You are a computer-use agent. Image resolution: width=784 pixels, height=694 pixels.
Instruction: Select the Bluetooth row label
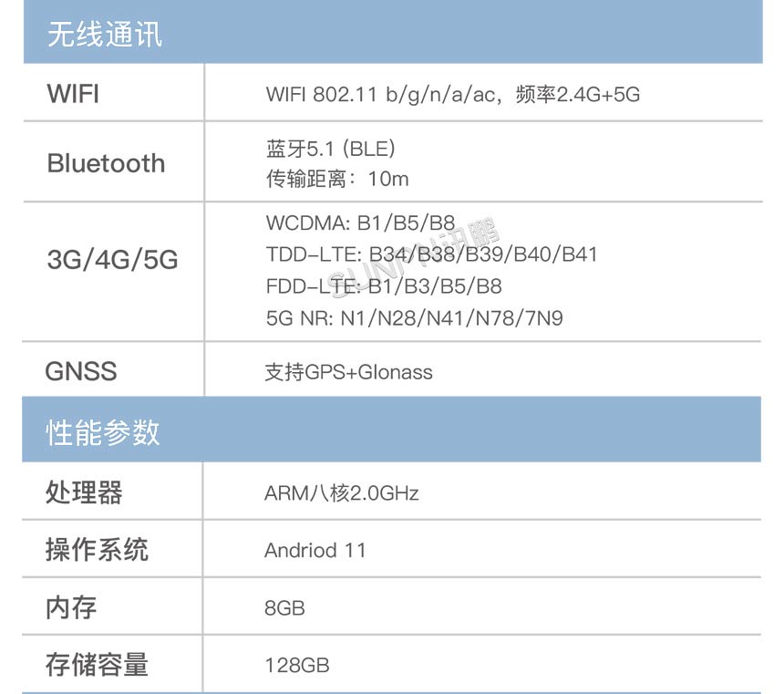tap(106, 164)
